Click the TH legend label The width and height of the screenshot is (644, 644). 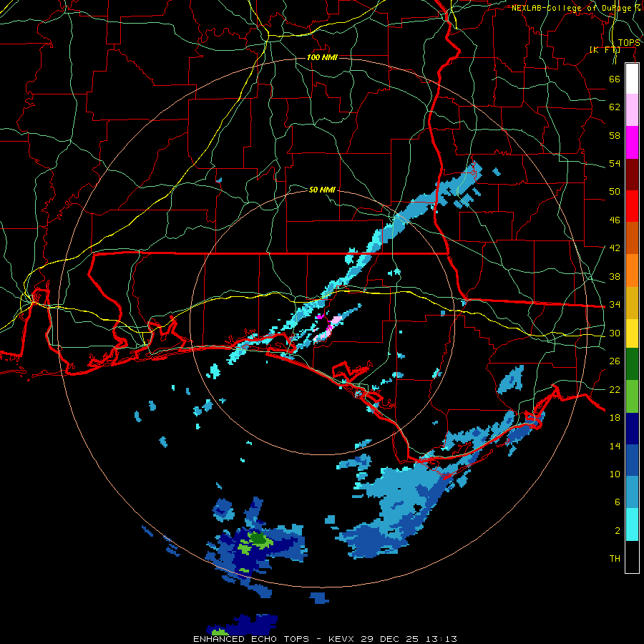(x=615, y=559)
